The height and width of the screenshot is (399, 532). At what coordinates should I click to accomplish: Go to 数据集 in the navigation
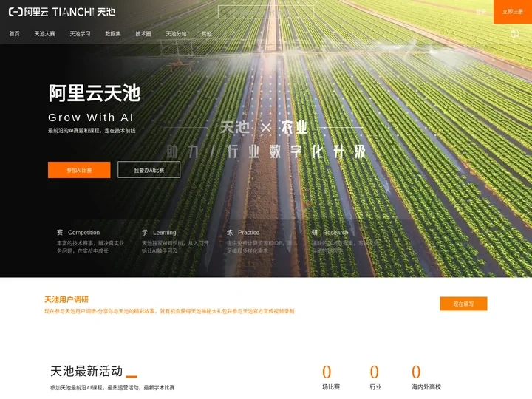[113, 33]
